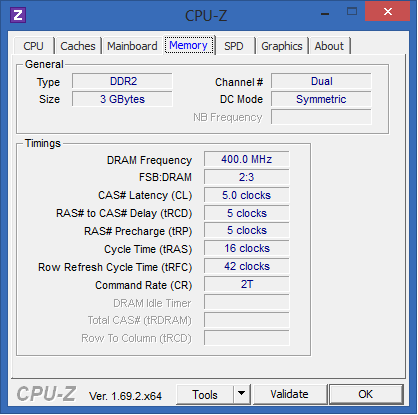The image size is (418, 415).
Task: Expand the Tools dropdown arrow
Action: pyautogui.click(x=242, y=395)
